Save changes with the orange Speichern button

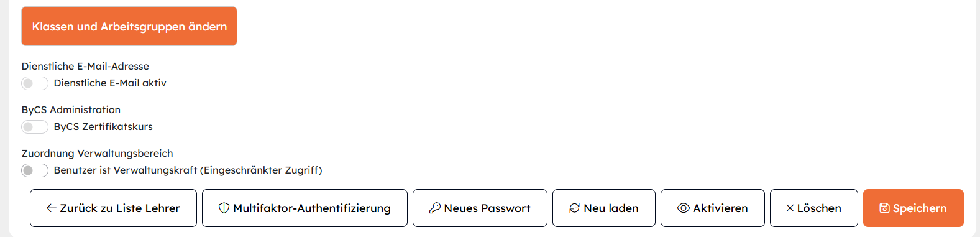tap(914, 208)
